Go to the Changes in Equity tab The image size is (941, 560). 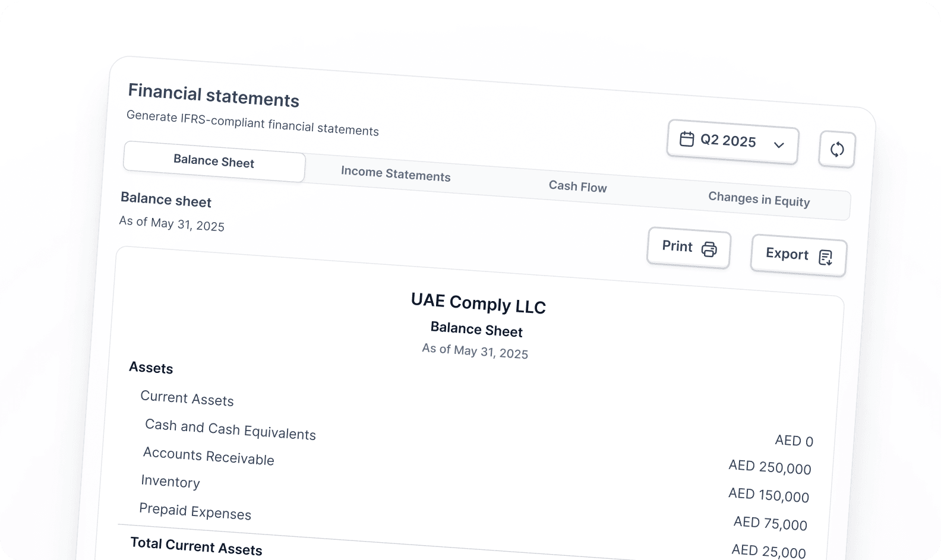click(759, 200)
